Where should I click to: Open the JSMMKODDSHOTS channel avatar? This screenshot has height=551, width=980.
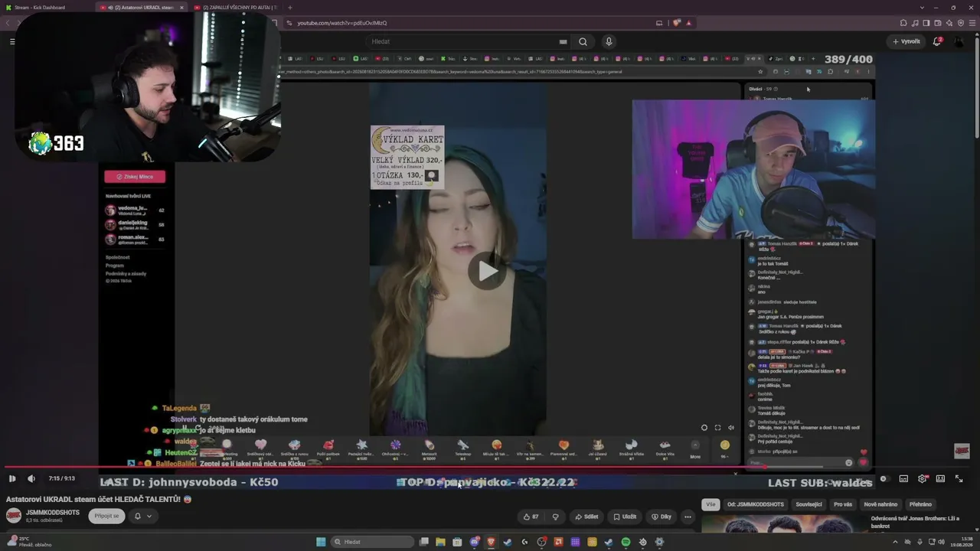tap(14, 515)
